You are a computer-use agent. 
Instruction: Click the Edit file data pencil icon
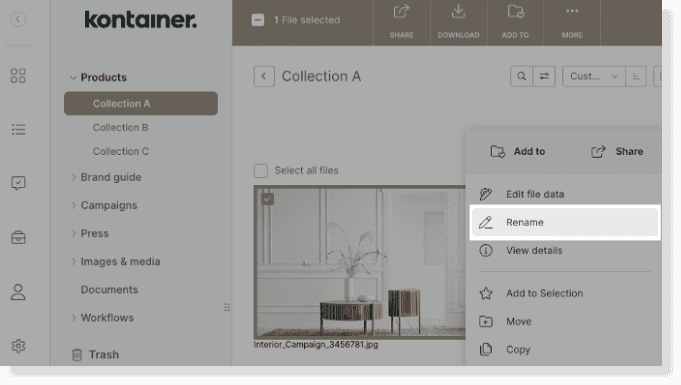[x=486, y=194]
